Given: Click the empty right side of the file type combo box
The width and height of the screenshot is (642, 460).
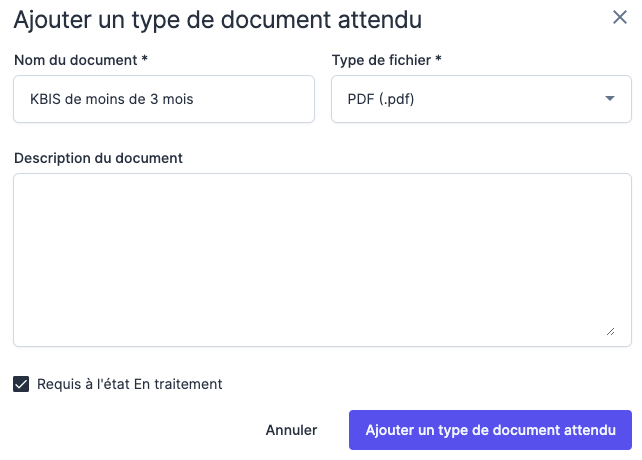Looking at the screenshot, I should coord(530,99).
